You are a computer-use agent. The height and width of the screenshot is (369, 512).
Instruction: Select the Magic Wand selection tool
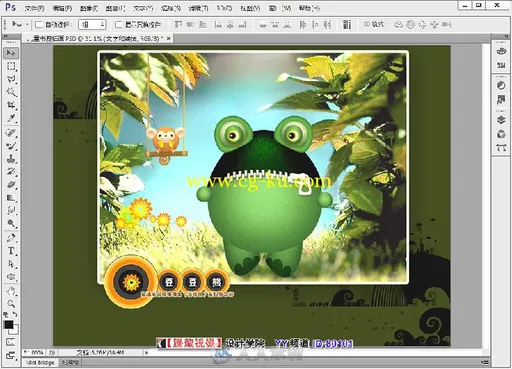point(11,92)
